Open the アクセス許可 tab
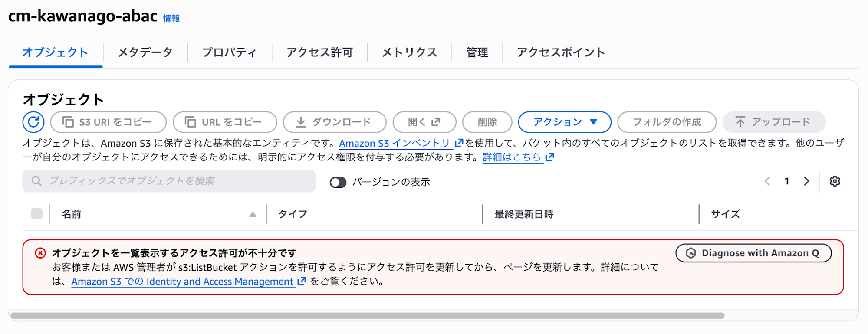The width and height of the screenshot is (868, 334). click(319, 52)
